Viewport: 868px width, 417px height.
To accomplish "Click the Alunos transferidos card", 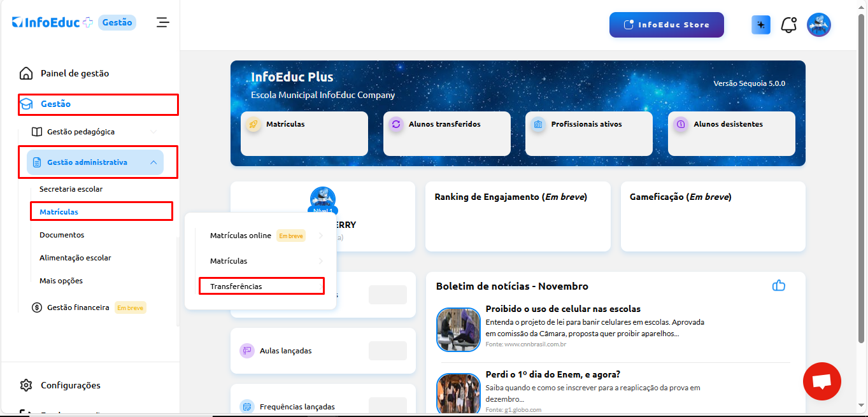I will click(447, 134).
